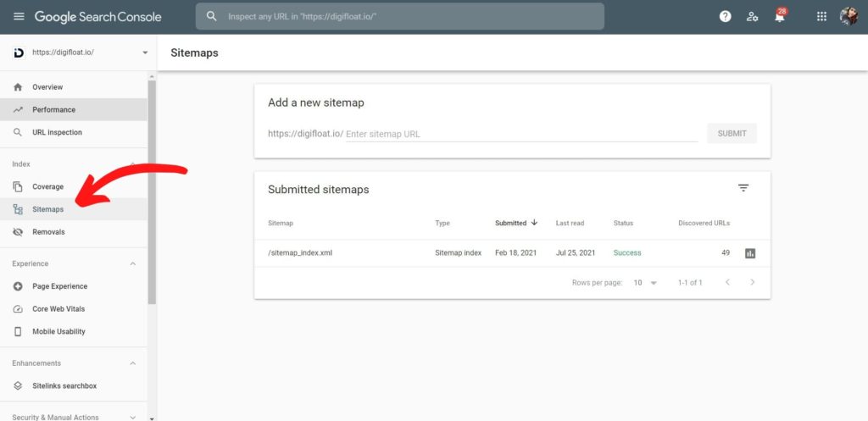Click the Page Experience plus-circle icon
This screenshot has height=421, width=868.
[18, 286]
